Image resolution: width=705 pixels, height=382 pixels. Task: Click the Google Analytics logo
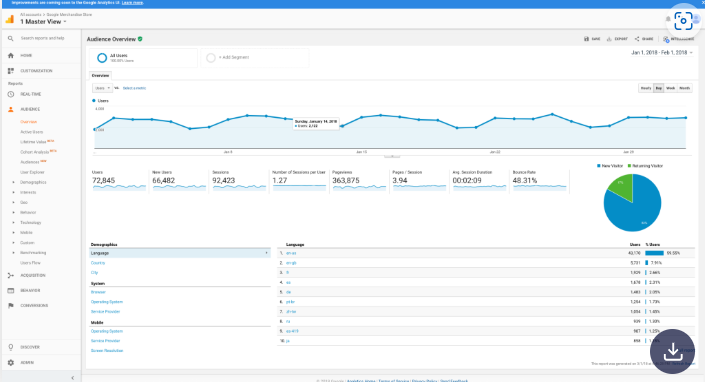tap(10, 19)
